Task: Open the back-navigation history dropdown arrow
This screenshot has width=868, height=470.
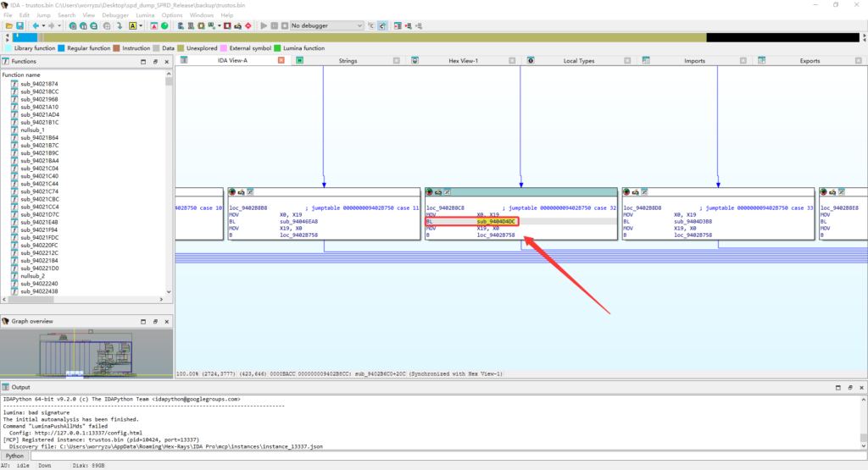Action: (43, 26)
